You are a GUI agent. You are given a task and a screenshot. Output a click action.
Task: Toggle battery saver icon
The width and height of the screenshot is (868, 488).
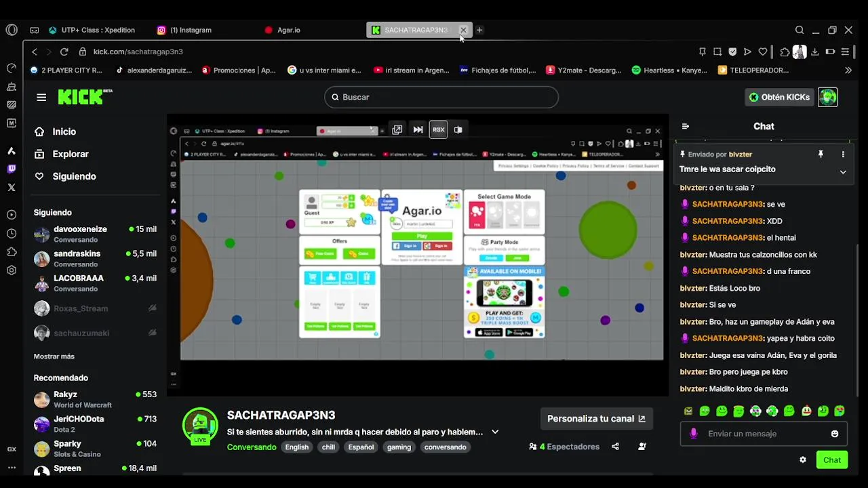pos(830,52)
